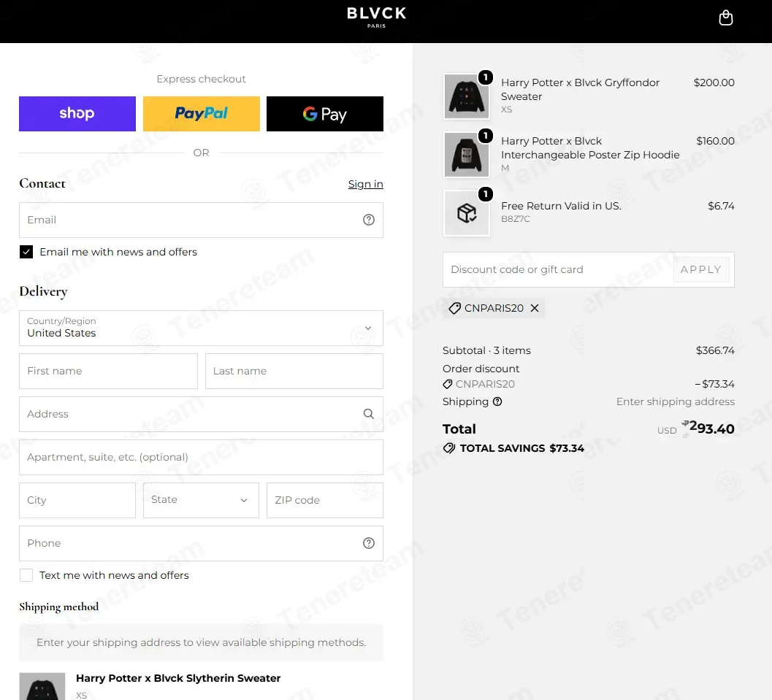Remove the CNPARIS20 discount code
This screenshot has width=772, height=700.
[x=535, y=308]
